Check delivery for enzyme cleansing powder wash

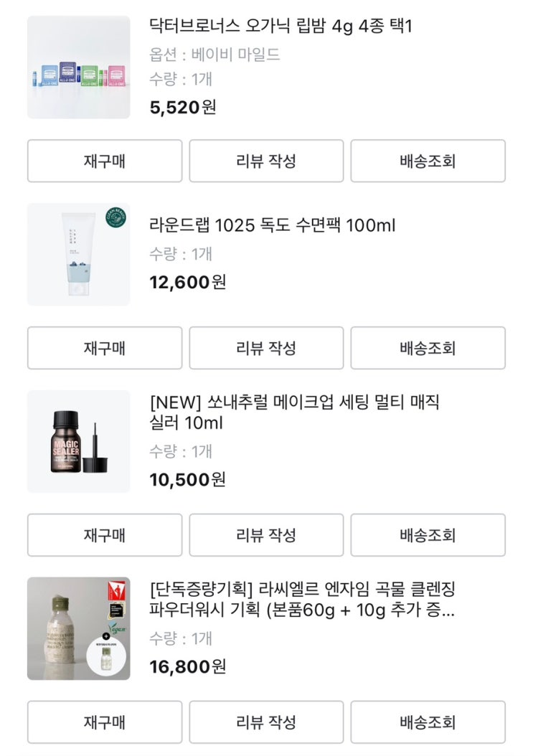(428, 722)
